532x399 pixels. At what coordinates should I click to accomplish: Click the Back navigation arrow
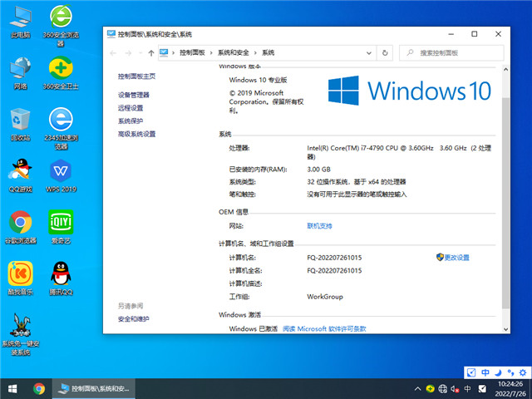coord(113,53)
